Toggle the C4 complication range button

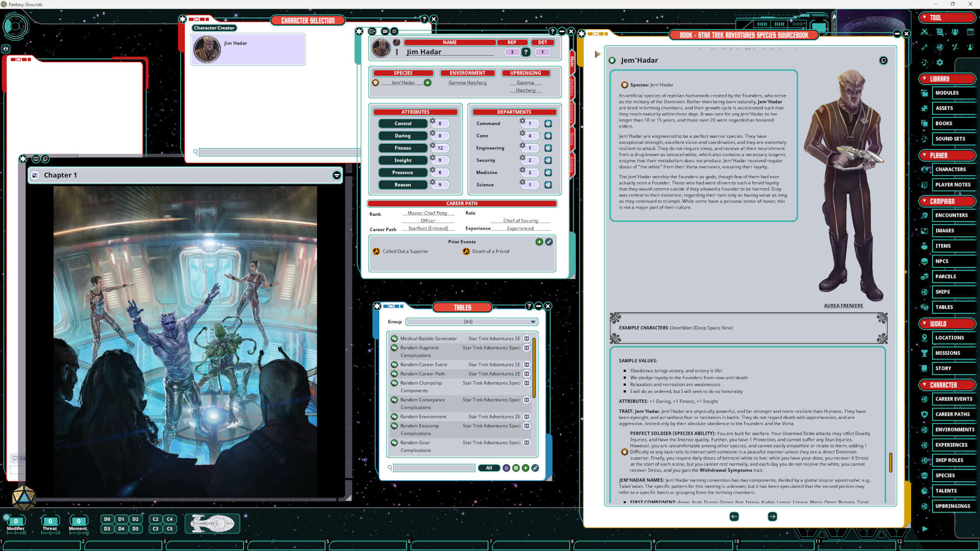(x=170, y=519)
